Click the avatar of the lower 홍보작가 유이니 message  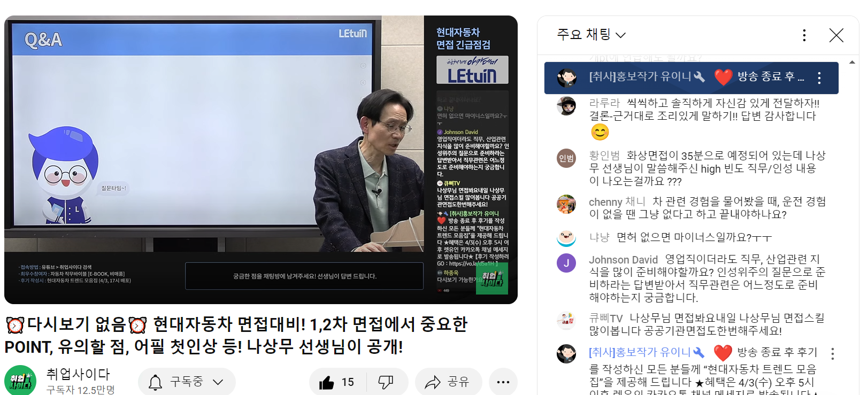566,354
